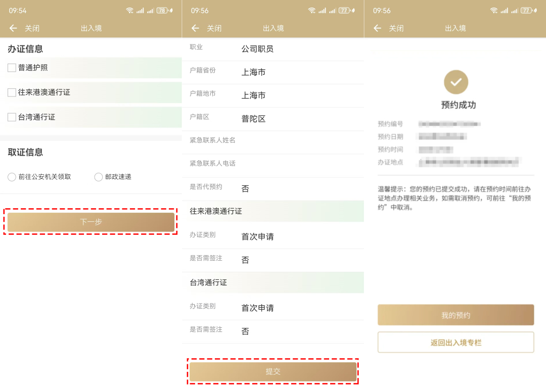Open 我的预约 from success page
Viewport: 546px width, 392px height.
(x=456, y=315)
